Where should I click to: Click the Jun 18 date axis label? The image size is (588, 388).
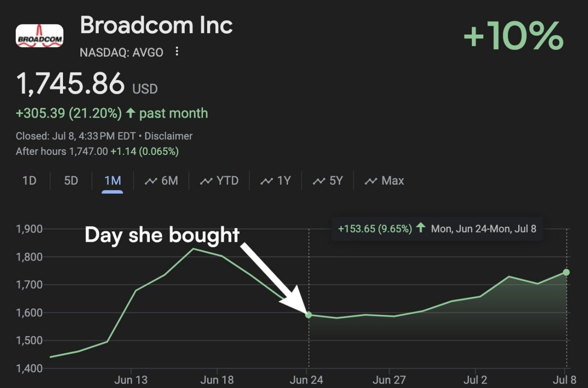pyautogui.click(x=217, y=380)
